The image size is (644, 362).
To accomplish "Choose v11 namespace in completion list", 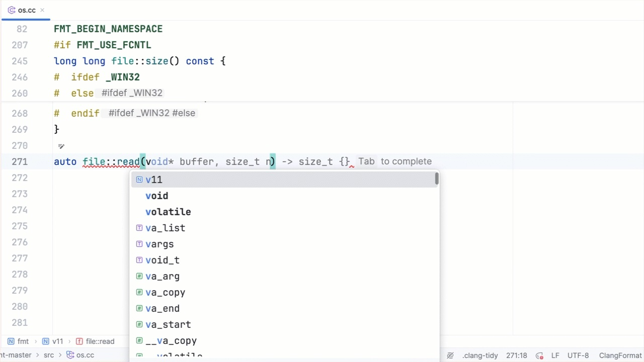I will [154, 179].
